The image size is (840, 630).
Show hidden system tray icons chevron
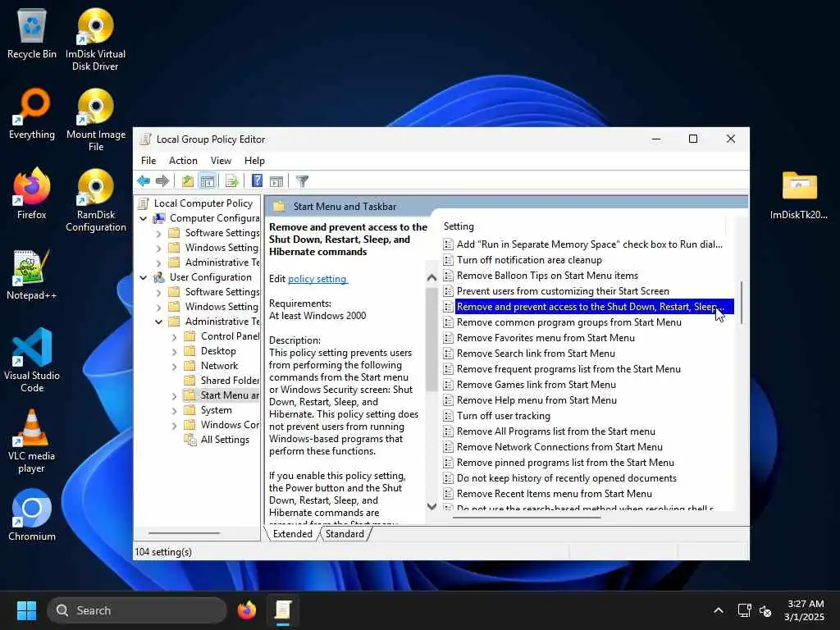pos(719,610)
